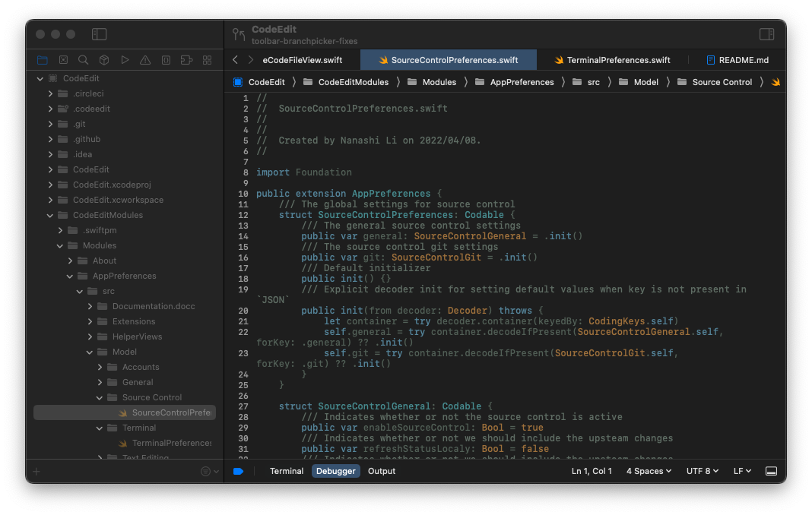Toggle the left sidebar visibility icon
Screen dimensions: 812x515
click(x=99, y=33)
